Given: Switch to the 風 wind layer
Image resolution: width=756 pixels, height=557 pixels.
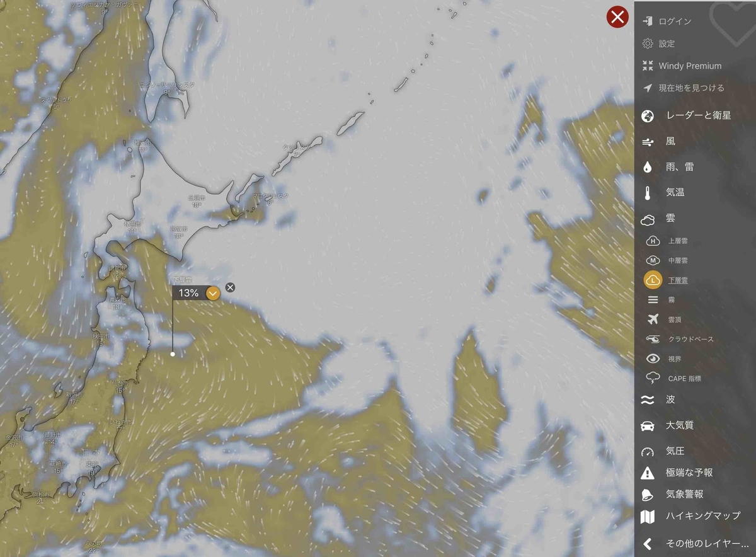Looking at the screenshot, I should (x=670, y=142).
